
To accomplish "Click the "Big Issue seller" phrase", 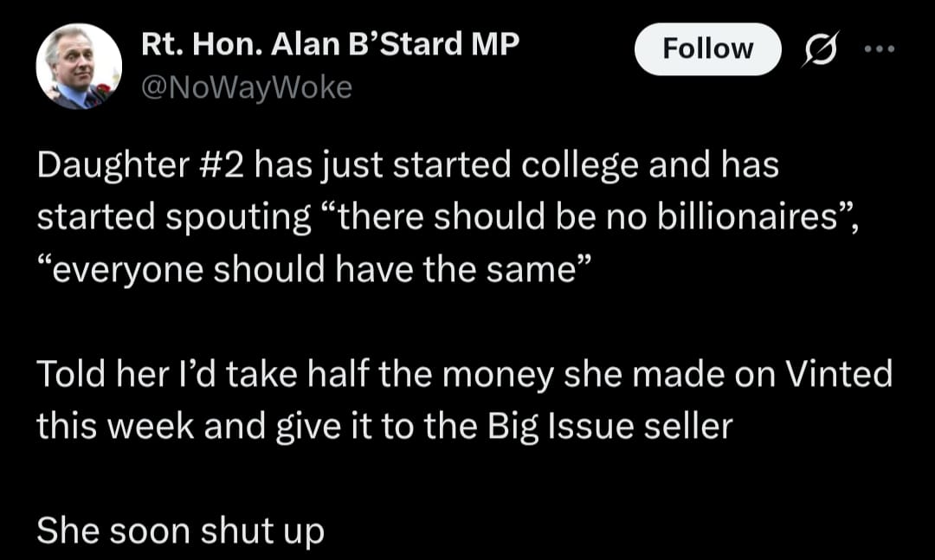I will pos(610,427).
